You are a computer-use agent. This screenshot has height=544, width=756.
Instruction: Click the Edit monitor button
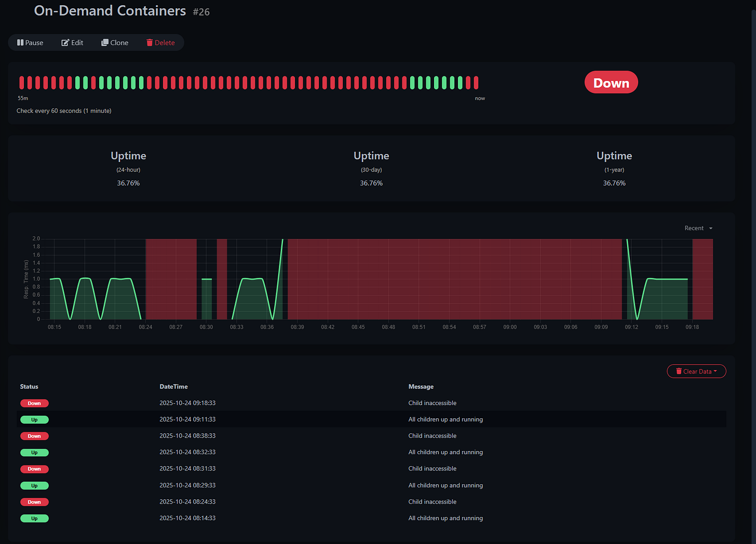(72, 43)
